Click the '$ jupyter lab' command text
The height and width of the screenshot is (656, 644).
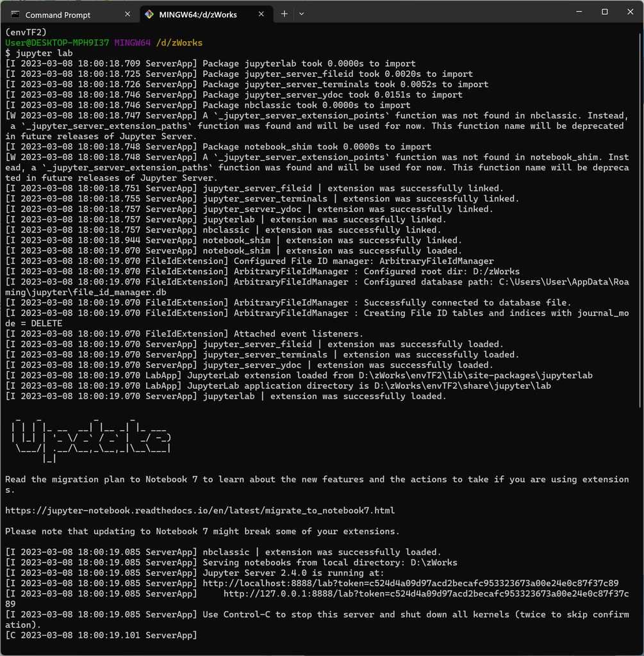point(39,53)
